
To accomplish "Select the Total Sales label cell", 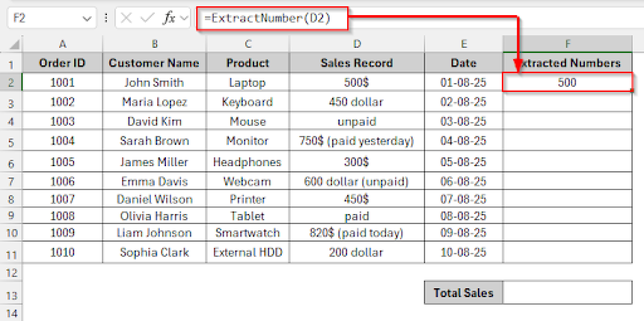I will 464,293.
